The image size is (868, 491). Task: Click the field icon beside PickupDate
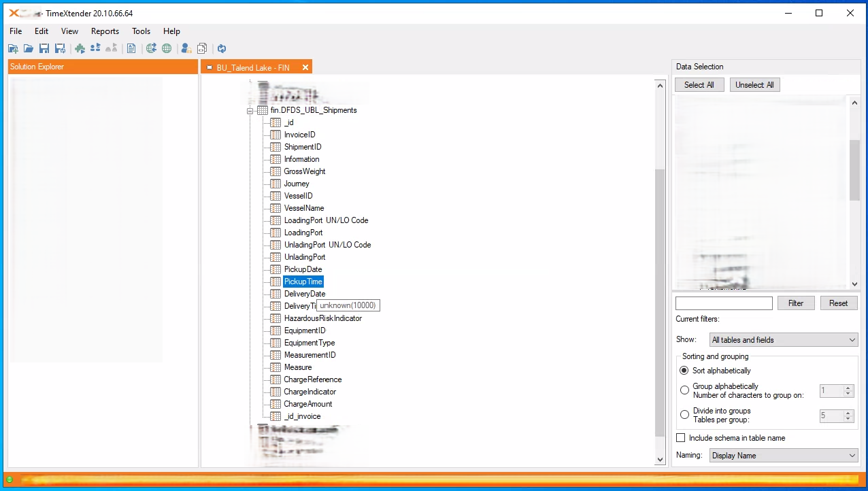coord(276,269)
